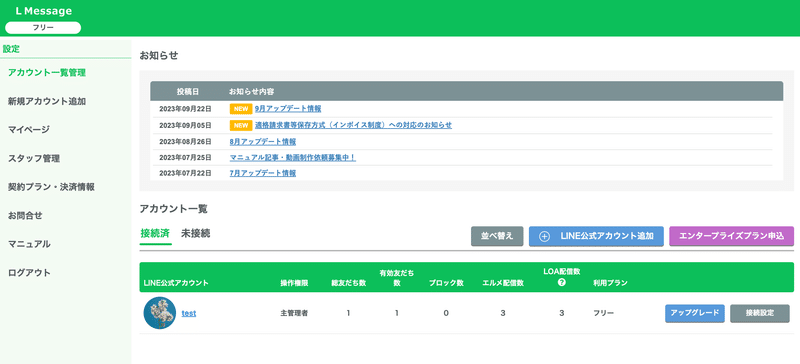Go to マイページ
800x364 pixels.
pyautogui.click(x=29, y=130)
